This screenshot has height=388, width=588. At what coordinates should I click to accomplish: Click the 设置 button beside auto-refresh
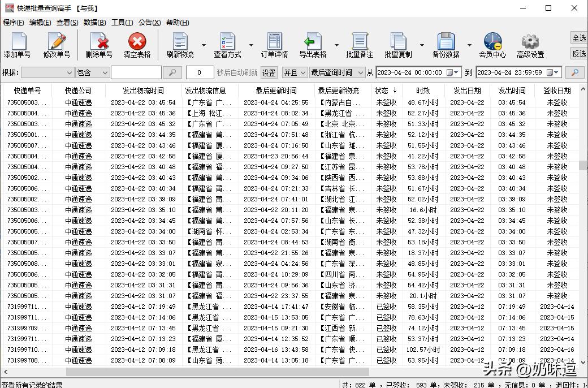click(x=268, y=72)
